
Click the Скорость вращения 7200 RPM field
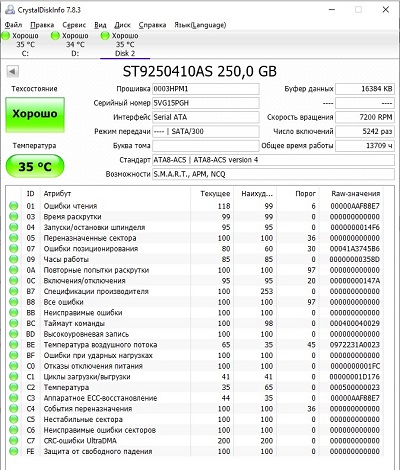click(365, 117)
